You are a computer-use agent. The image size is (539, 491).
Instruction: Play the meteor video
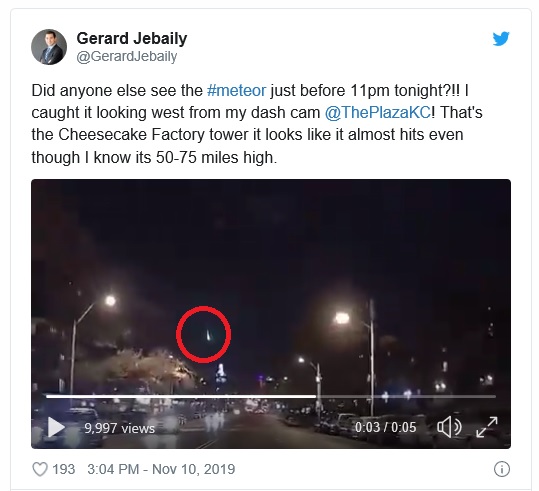click(x=56, y=427)
